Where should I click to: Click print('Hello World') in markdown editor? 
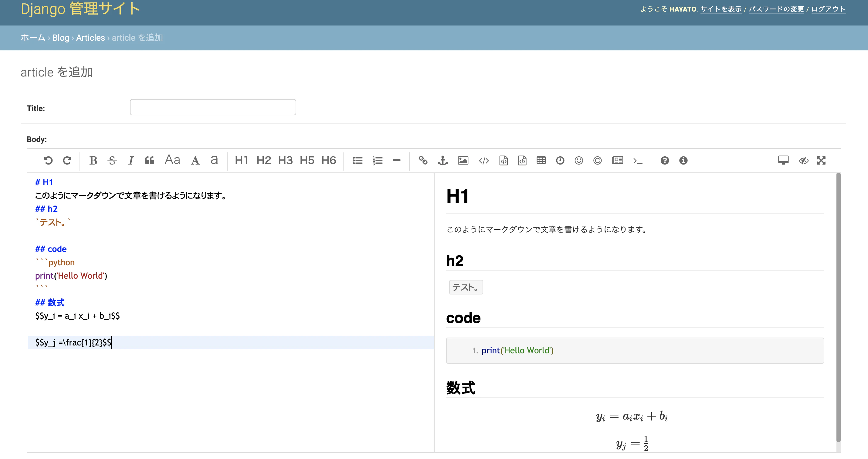point(71,276)
